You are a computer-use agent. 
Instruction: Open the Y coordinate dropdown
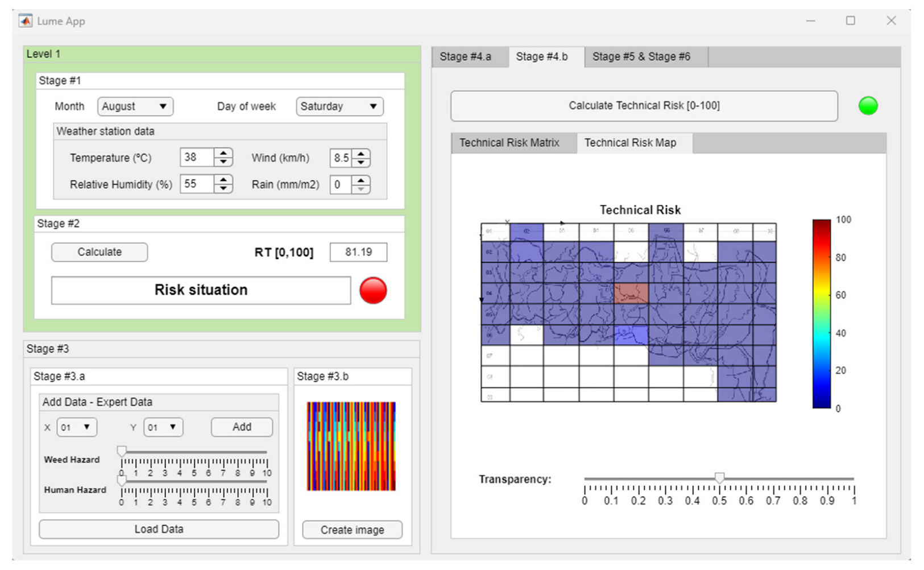tap(163, 427)
